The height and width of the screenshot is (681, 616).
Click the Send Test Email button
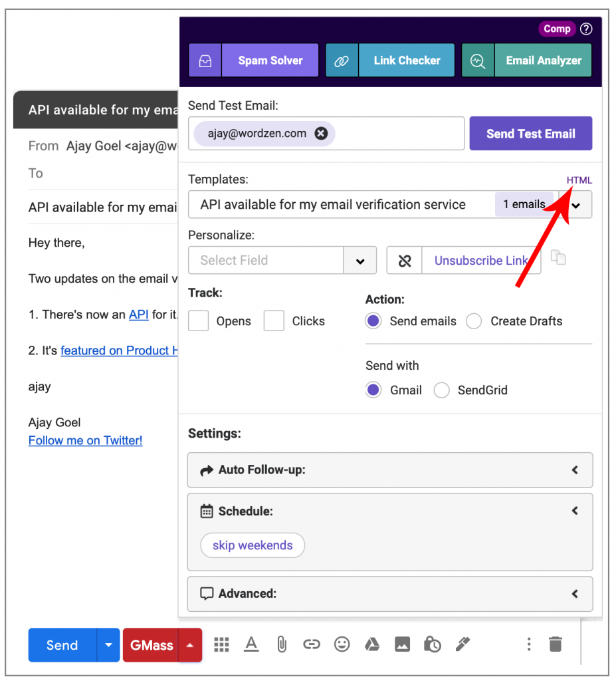point(530,133)
